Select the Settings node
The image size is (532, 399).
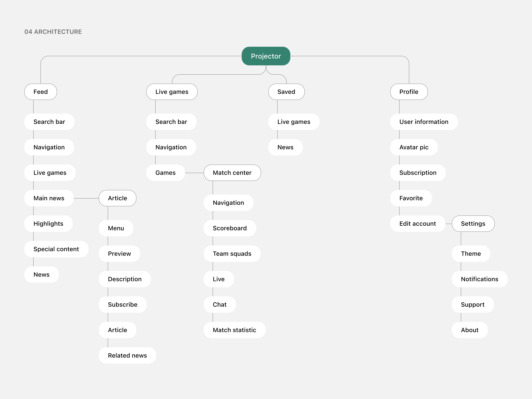click(x=473, y=224)
